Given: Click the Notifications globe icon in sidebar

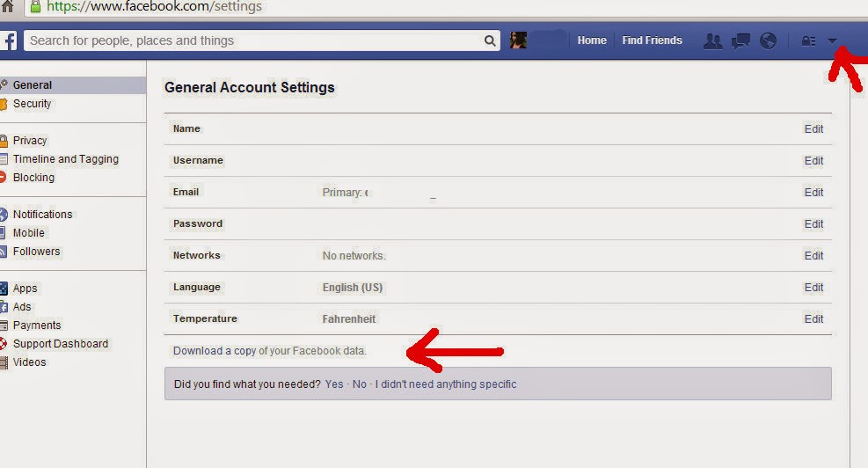Looking at the screenshot, I should (4, 215).
